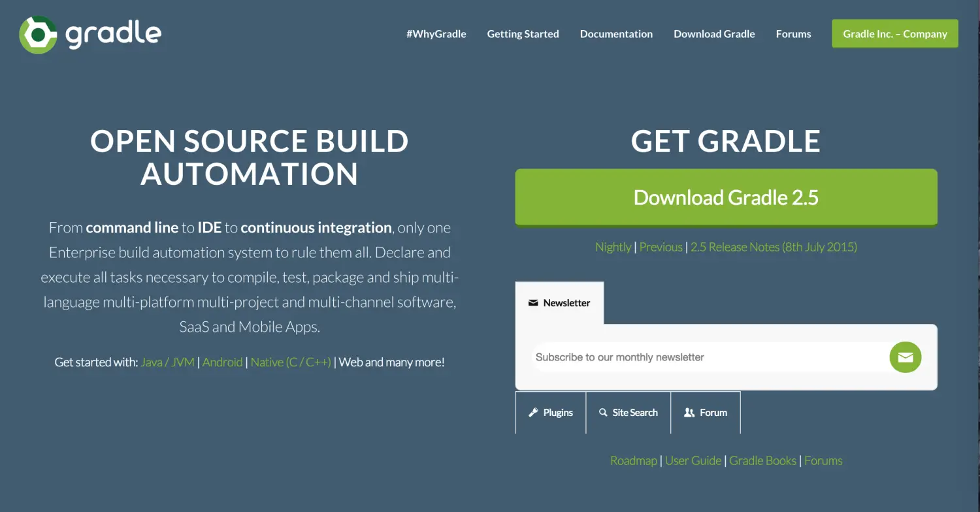
Task: Focus the newsletter subscription email field
Action: pyautogui.click(x=709, y=357)
